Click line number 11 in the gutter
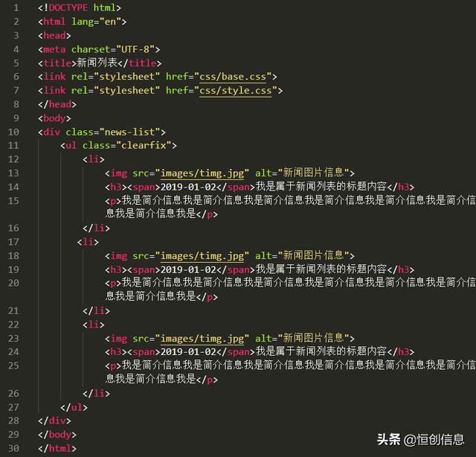The width and height of the screenshot is (476, 457). pos(13,145)
